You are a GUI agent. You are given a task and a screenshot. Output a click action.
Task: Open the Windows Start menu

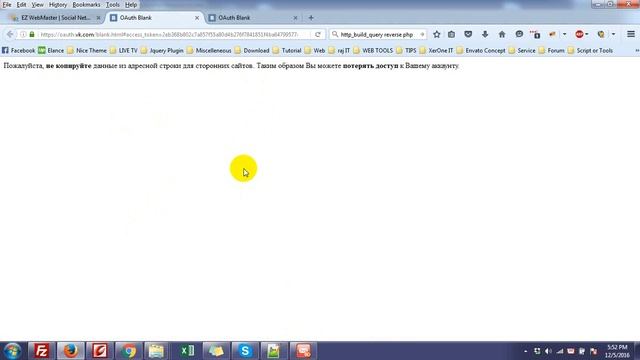(12, 351)
